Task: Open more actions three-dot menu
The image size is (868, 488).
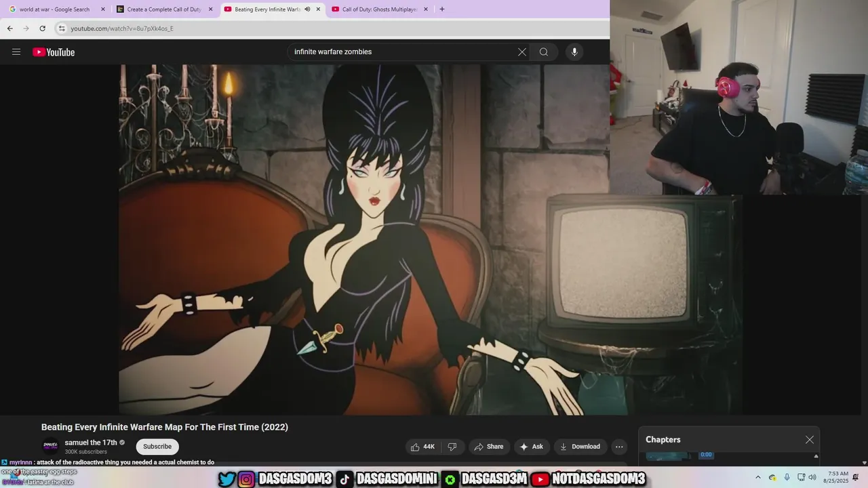Action: (x=619, y=447)
